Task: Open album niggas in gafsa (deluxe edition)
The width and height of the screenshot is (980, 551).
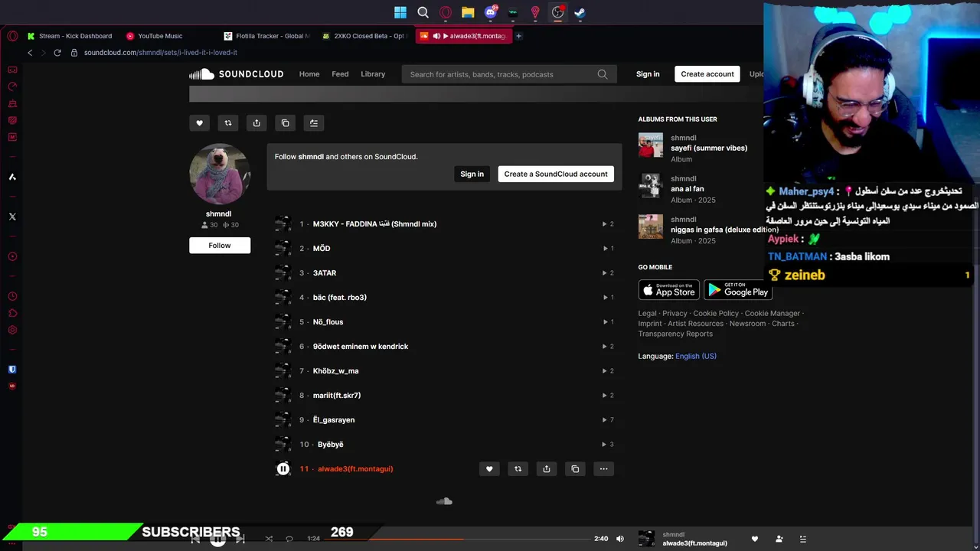Action: coord(724,229)
